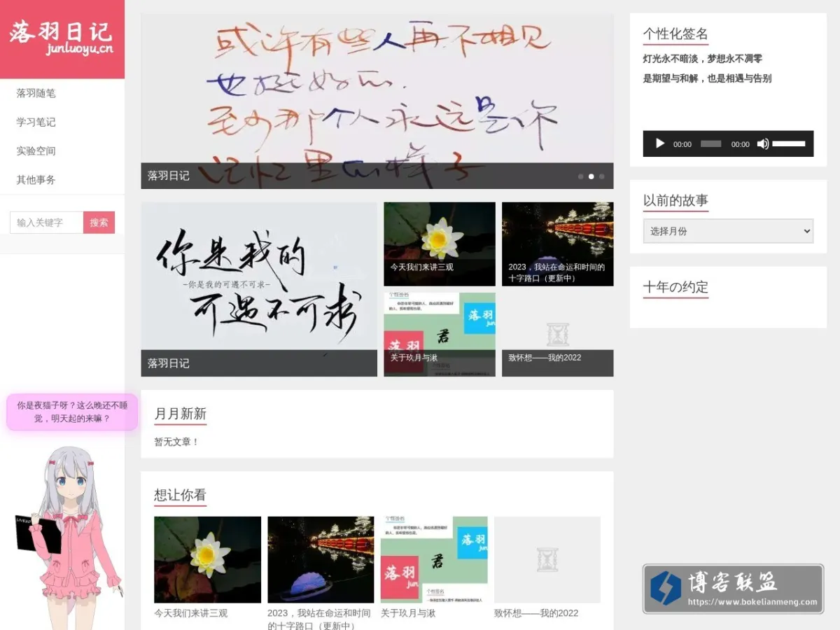Click signature line 是期望与和解，也是相遇与告别
Viewport: 840px width, 630px height.
pyautogui.click(x=707, y=78)
